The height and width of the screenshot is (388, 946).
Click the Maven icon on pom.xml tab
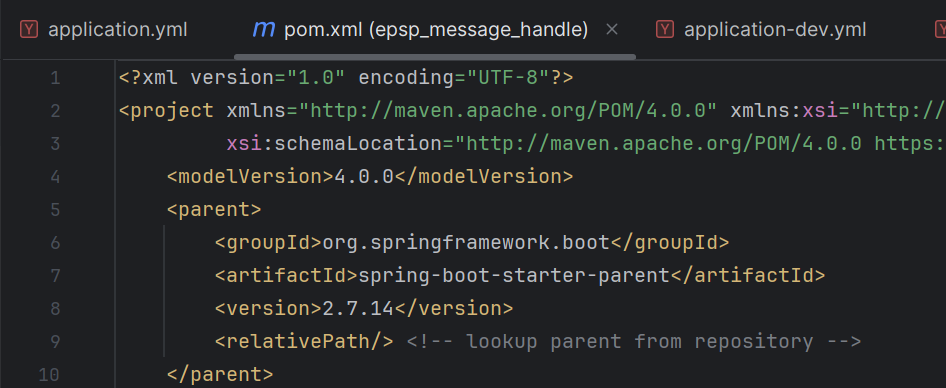[x=264, y=30]
